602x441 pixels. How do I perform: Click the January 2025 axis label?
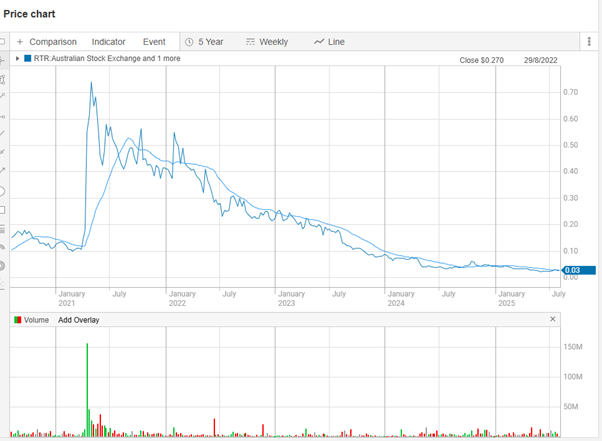pyautogui.click(x=511, y=298)
